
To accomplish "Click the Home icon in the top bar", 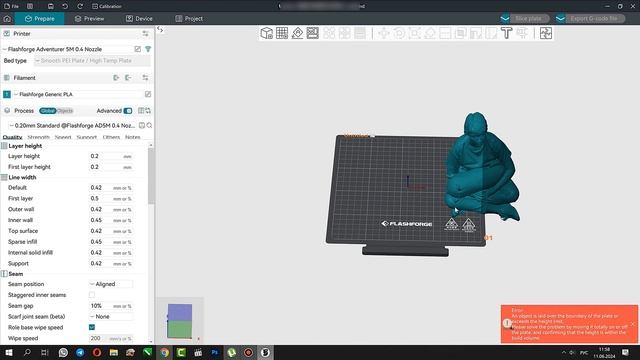I will pyautogui.click(x=7, y=19).
